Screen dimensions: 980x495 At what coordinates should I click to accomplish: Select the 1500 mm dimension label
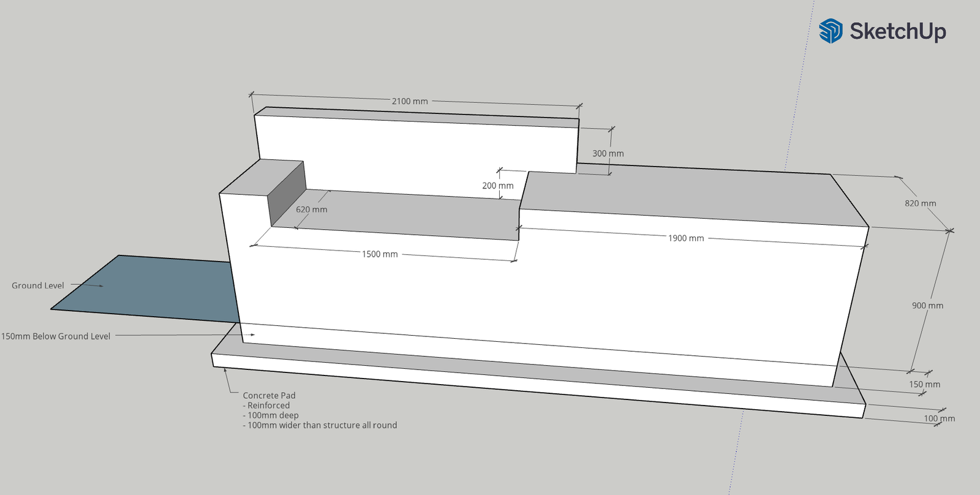coord(379,254)
